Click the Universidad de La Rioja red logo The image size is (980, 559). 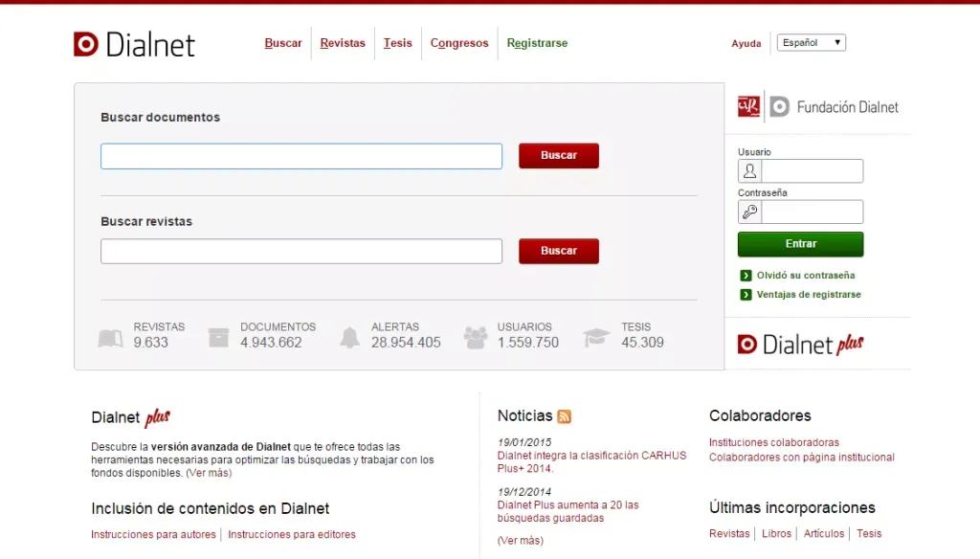point(748,106)
